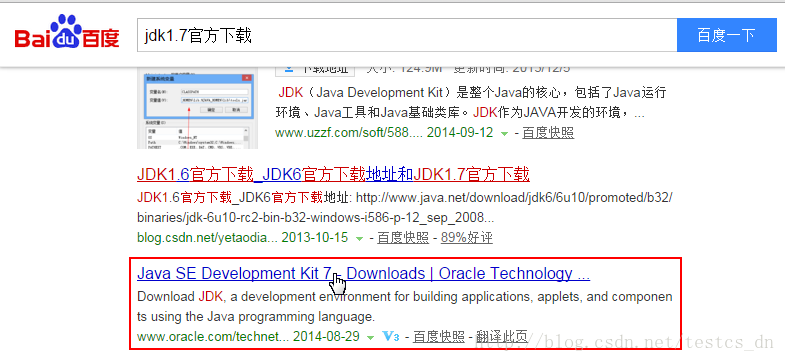
Task: Open 百度快照 for the blog.csdn.net result
Action: pos(403,237)
